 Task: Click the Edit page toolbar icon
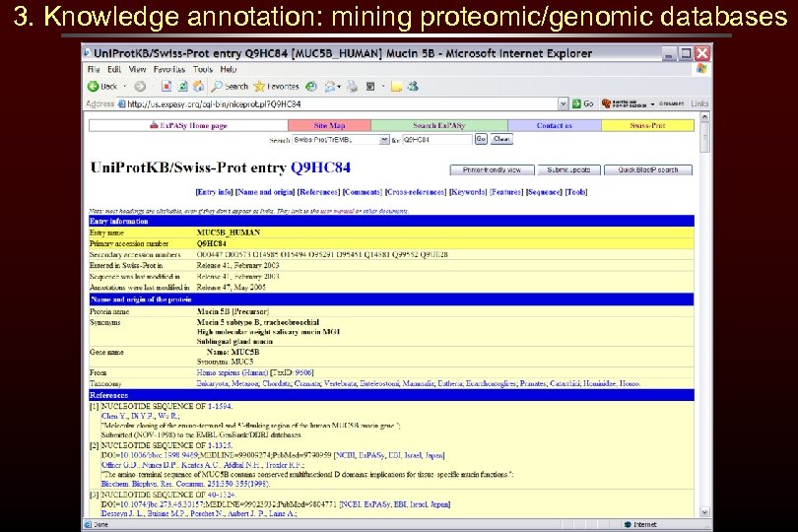pos(370,87)
